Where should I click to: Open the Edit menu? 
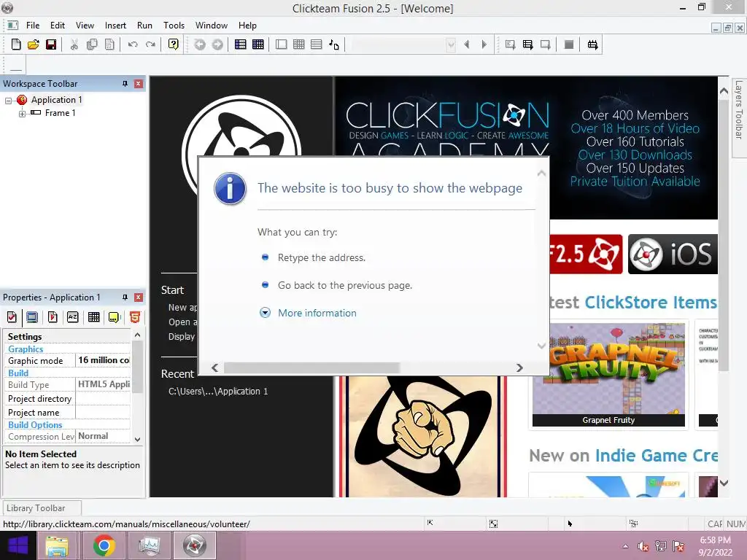tap(58, 26)
